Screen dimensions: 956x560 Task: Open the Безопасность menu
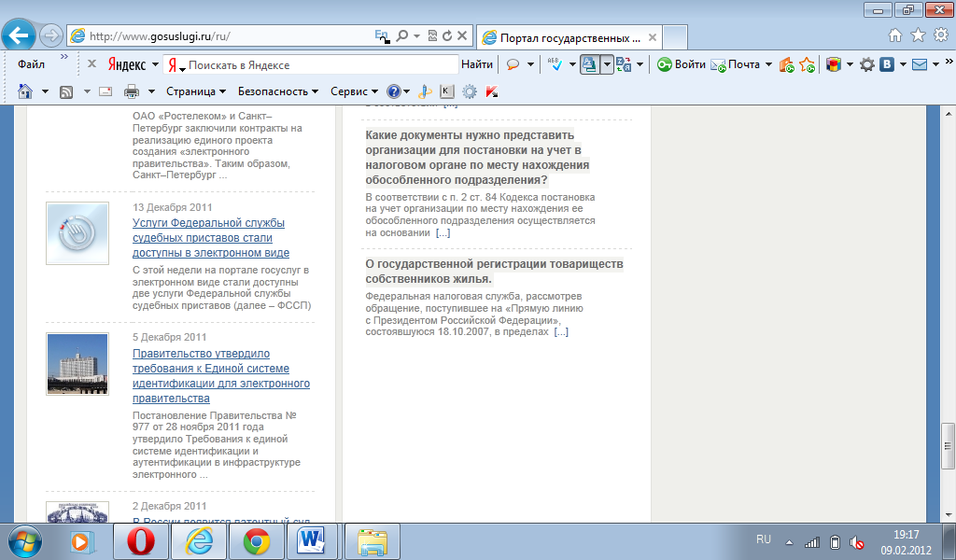click(278, 91)
